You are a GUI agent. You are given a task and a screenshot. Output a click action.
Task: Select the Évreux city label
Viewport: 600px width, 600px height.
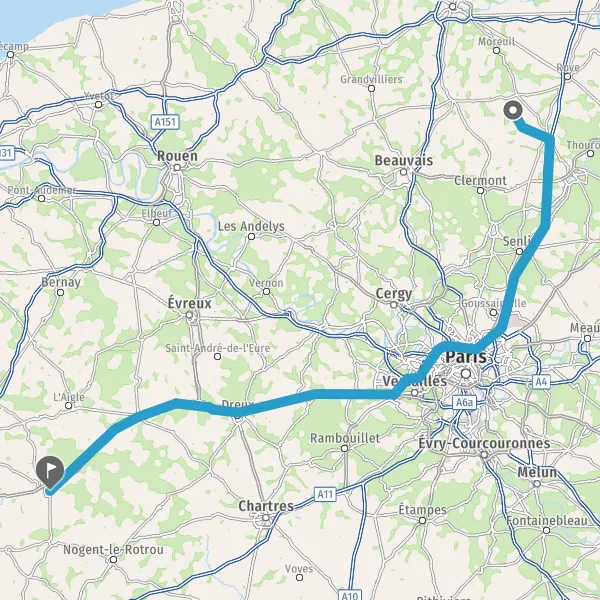pos(189,303)
